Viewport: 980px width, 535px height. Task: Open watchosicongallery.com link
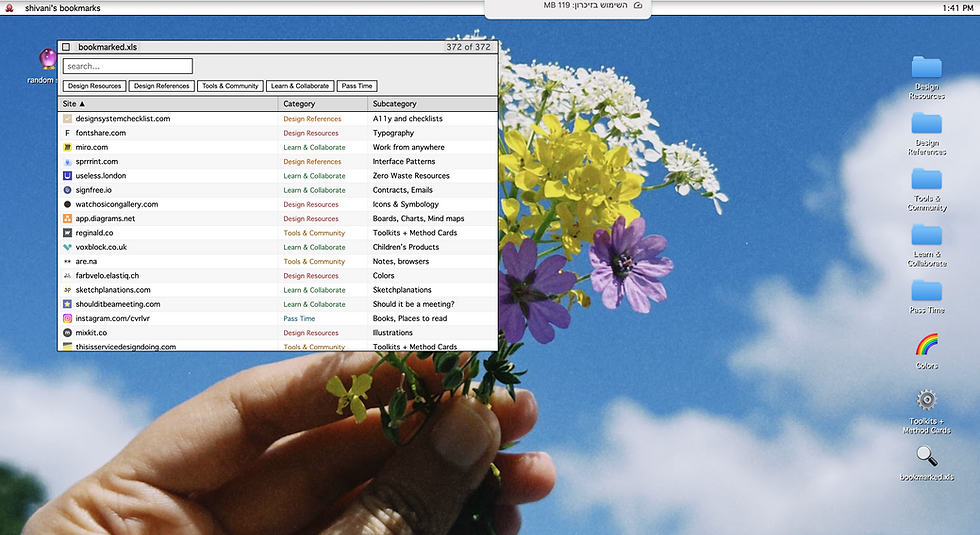(x=117, y=204)
